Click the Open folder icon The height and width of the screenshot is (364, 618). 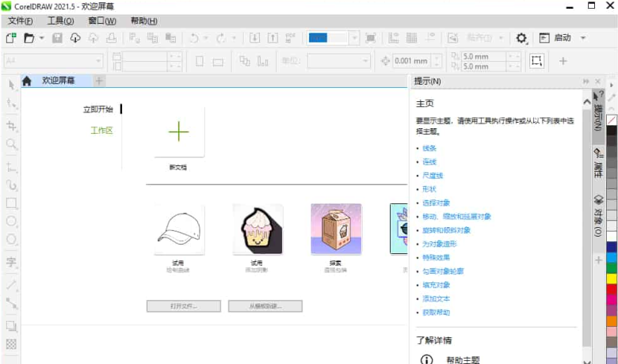pos(29,38)
